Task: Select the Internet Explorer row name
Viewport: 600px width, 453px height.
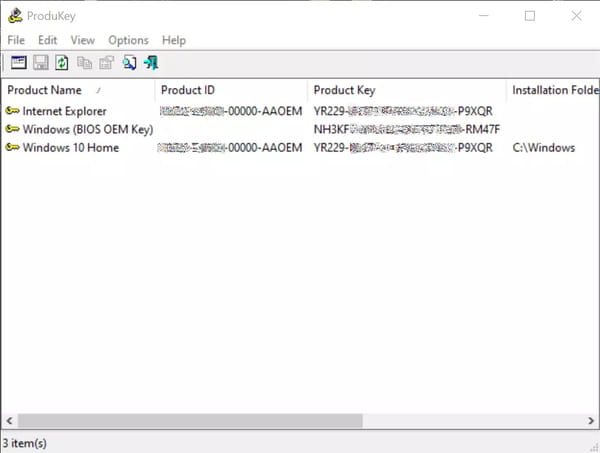Action: coord(64,111)
